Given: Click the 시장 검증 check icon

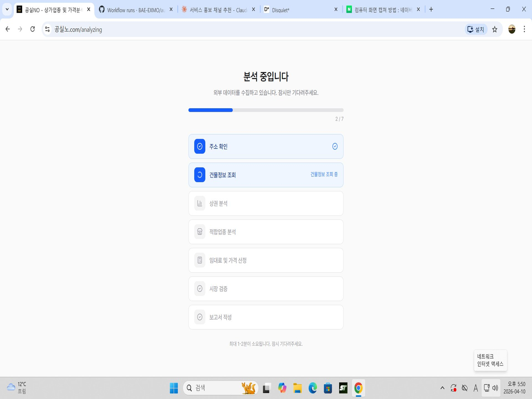Looking at the screenshot, I should [x=199, y=289].
